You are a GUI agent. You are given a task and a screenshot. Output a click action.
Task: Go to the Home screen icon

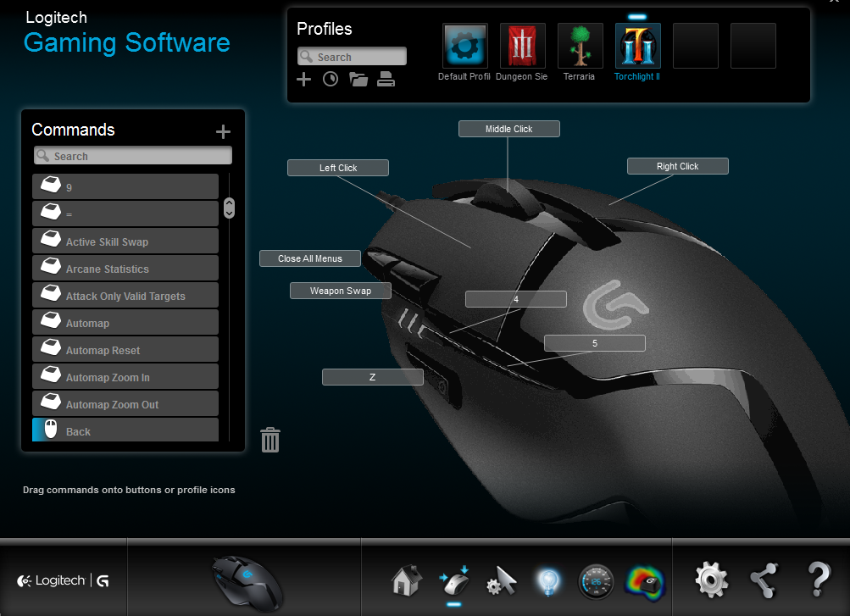[406, 581]
